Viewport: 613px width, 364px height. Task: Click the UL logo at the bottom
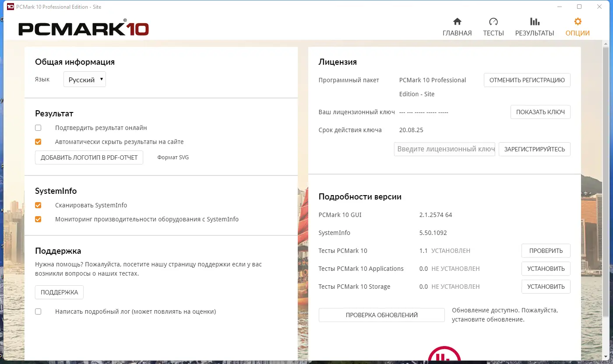coord(444,355)
